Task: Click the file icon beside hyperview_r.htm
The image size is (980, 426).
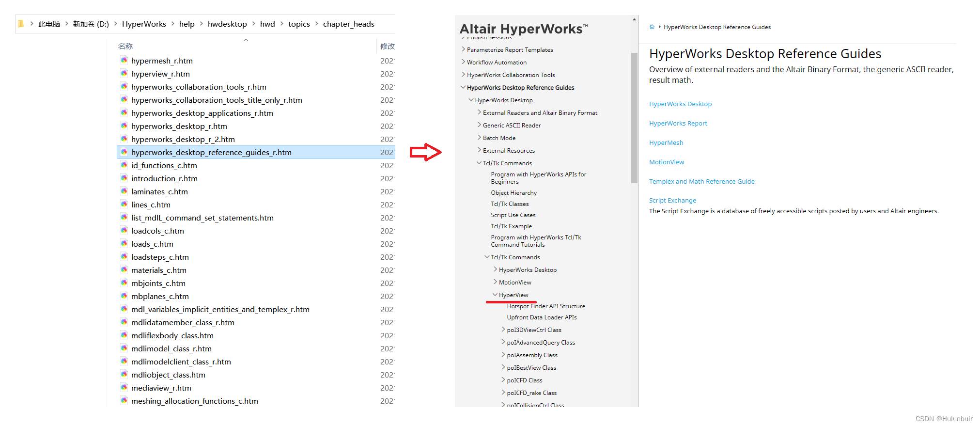Action: click(x=124, y=74)
